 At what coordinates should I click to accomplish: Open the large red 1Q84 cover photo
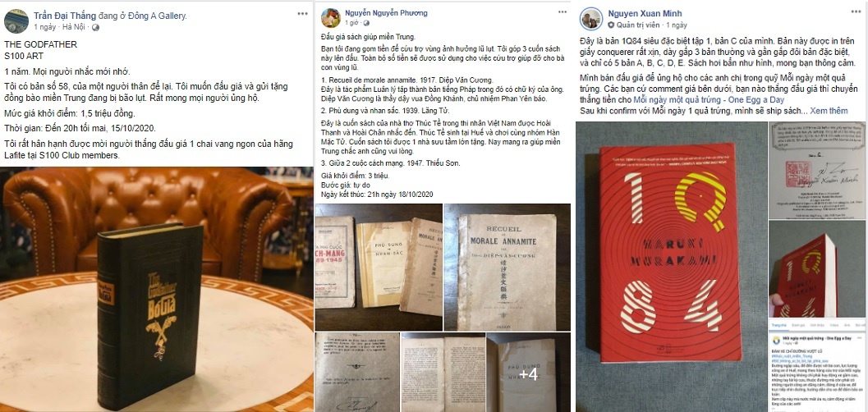(670, 267)
